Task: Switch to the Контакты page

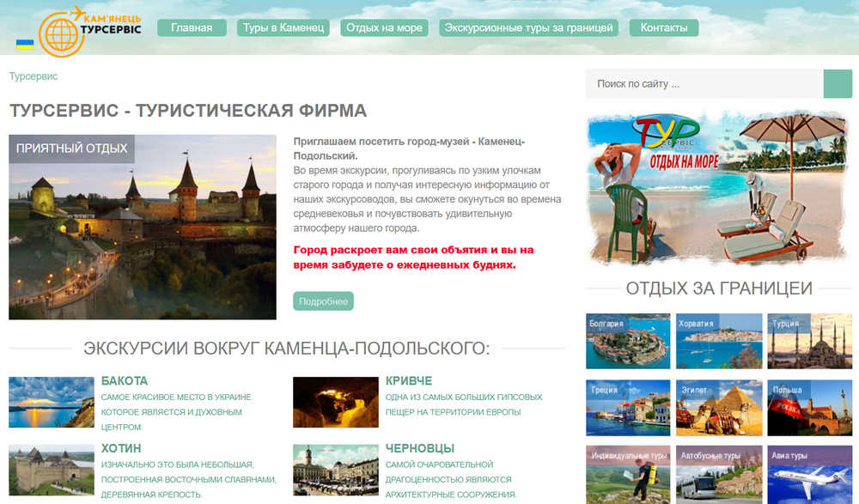Action: pyautogui.click(x=666, y=27)
